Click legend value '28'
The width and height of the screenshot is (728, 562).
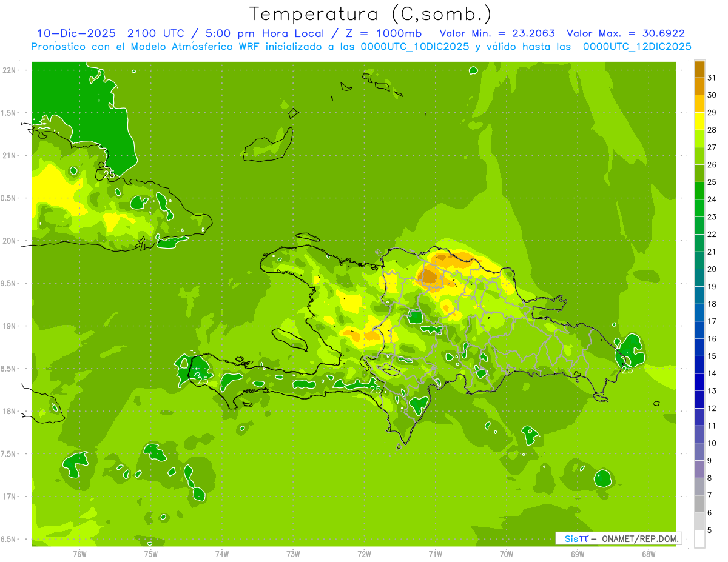pos(712,130)
